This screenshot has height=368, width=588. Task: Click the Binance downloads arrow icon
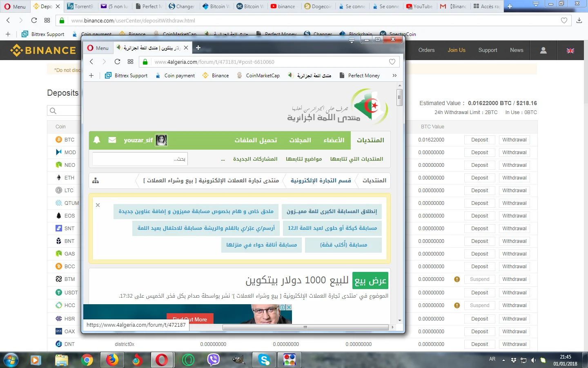[x=579, y=20]
